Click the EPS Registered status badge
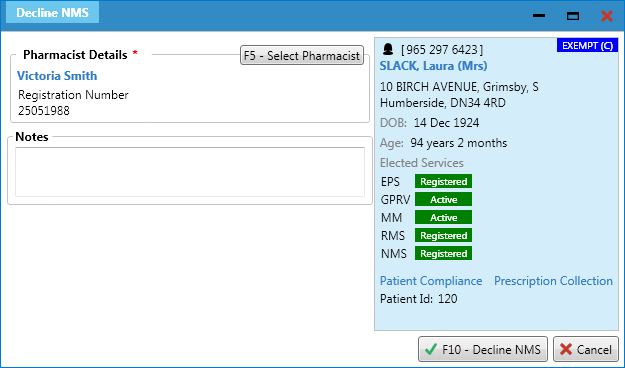Viewport: 625px width, 368px height. click(x=443, y=181)
